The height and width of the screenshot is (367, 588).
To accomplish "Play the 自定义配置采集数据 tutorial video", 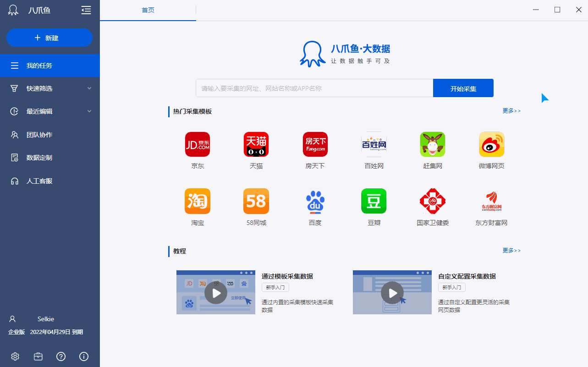I will click(x=392, y=292).
